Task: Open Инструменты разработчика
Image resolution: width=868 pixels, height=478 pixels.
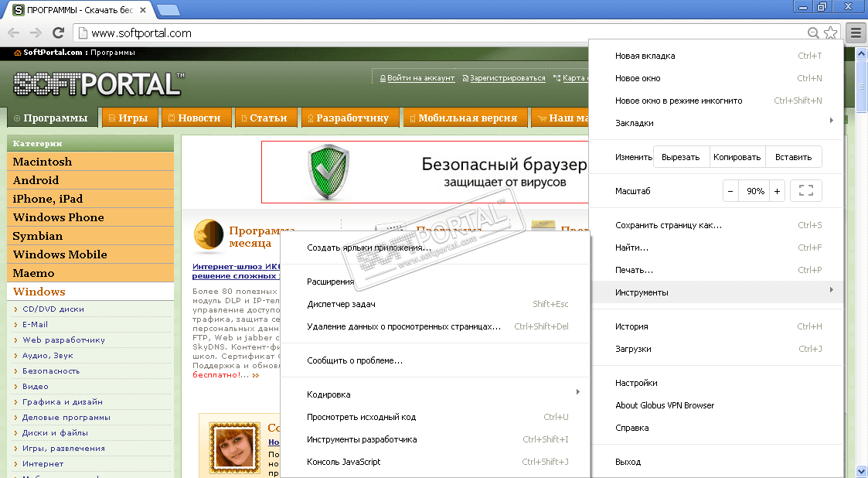Action: coord(436,439)
